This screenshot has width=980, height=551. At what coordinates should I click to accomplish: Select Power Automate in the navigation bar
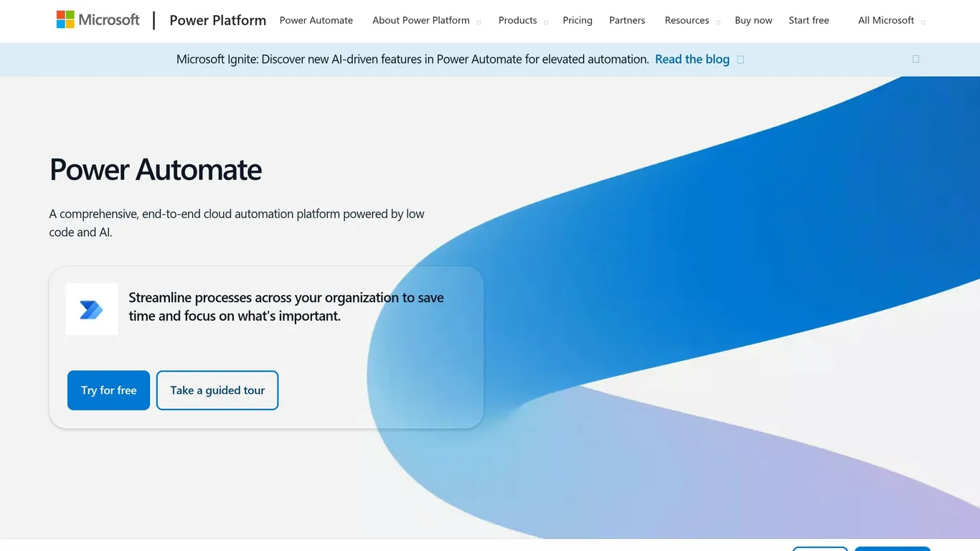pos(316,20)
